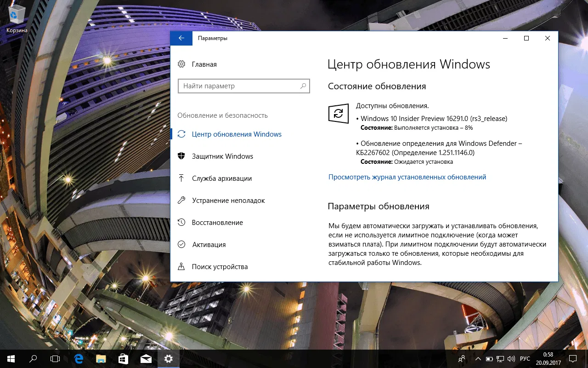Click the back arrow in Параметры

pos(181,38)
